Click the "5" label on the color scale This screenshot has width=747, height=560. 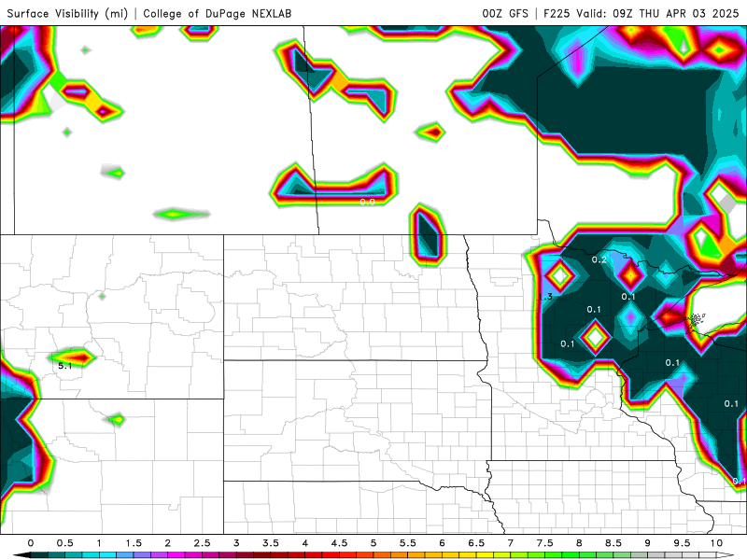373,543
